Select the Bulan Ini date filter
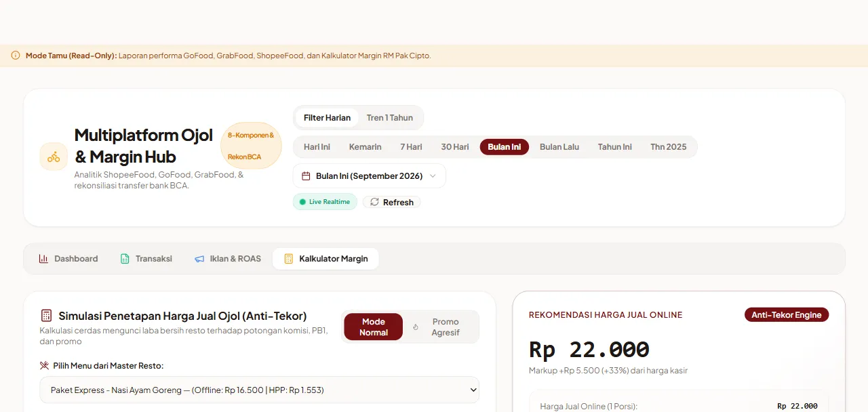 pyautogui.click(x=504, y=147)
